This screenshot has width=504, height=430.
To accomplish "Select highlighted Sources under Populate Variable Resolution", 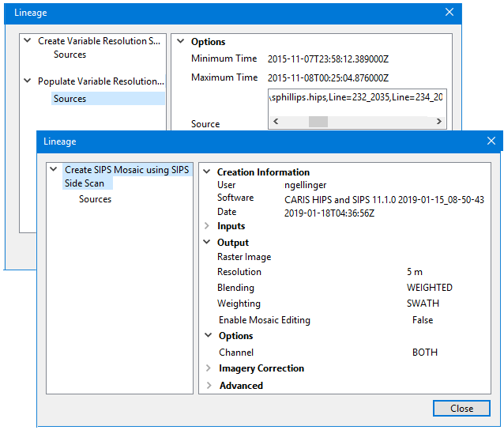I will point(70,99).
